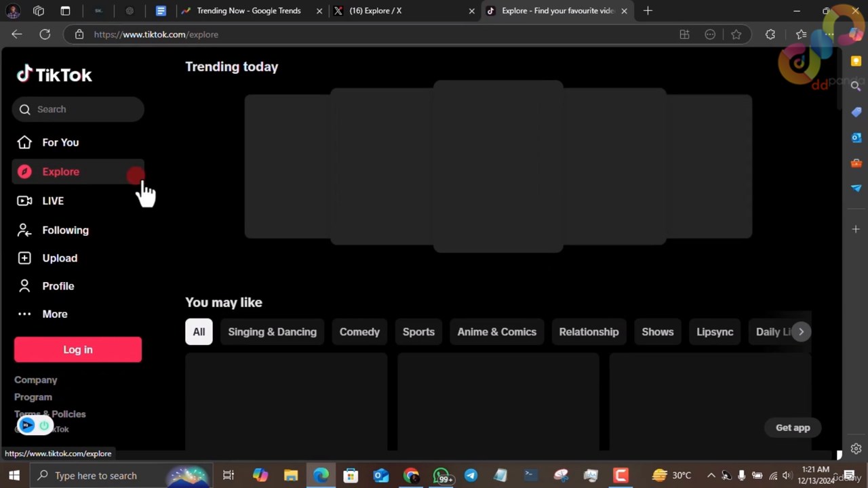Open sidebar search icon
Screen dimensions: 868x488
(x=856, y=86)
